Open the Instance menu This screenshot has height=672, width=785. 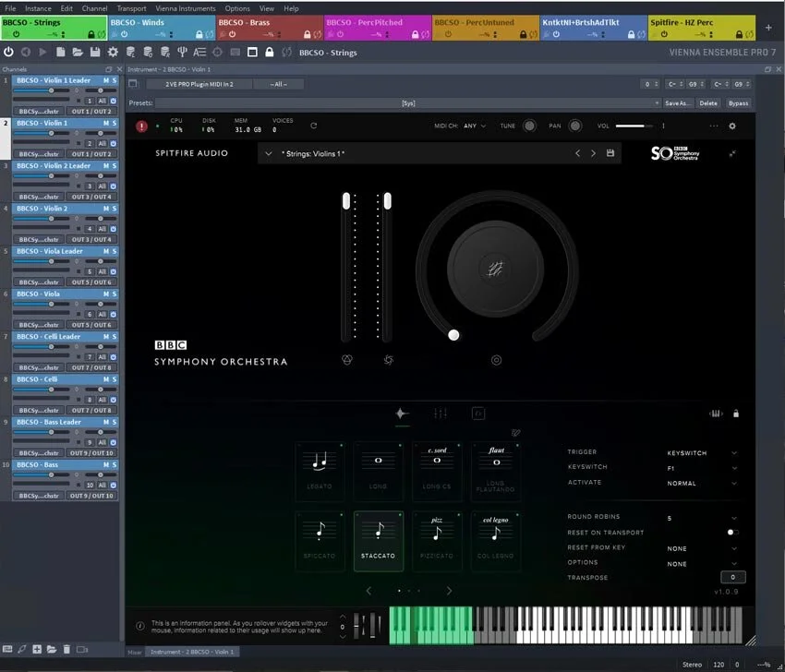[x=38, y=8]
